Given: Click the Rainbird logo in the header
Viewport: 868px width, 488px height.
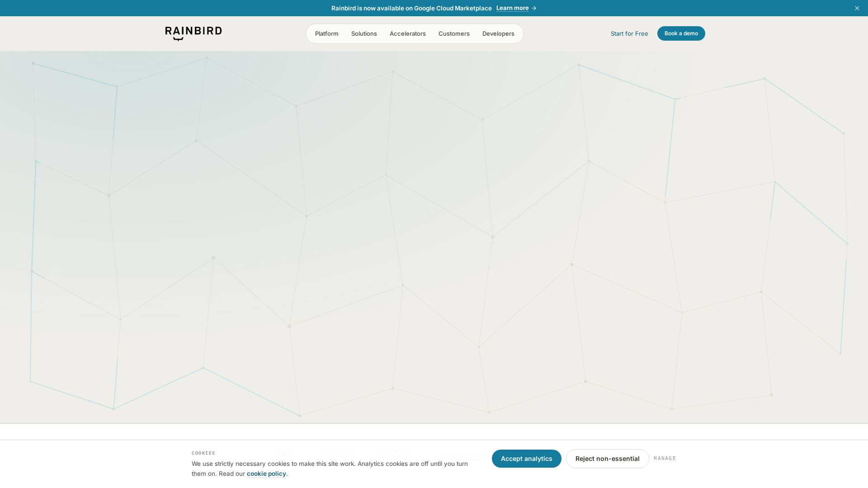Looking at the screenshot, I should click(193, 33).
